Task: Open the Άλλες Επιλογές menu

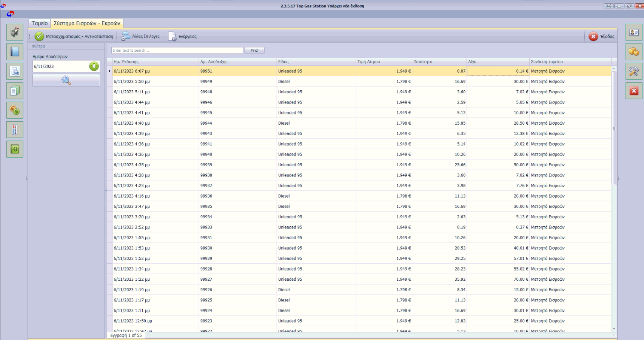Action: [146, 37]
